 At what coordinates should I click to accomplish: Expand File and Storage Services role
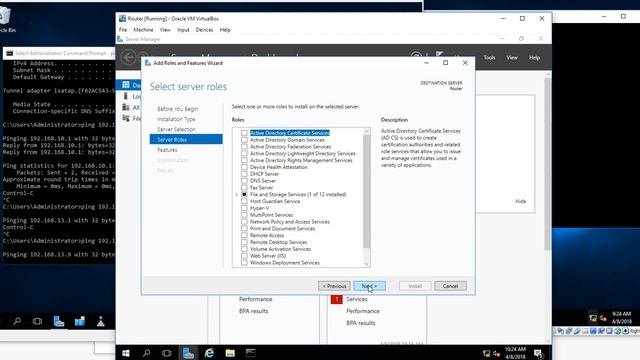(237, 194)
